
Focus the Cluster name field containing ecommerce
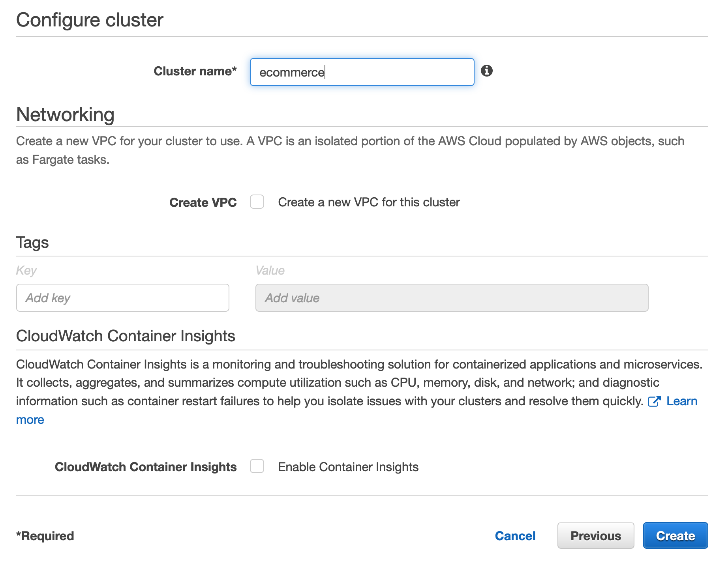(362, 72)
